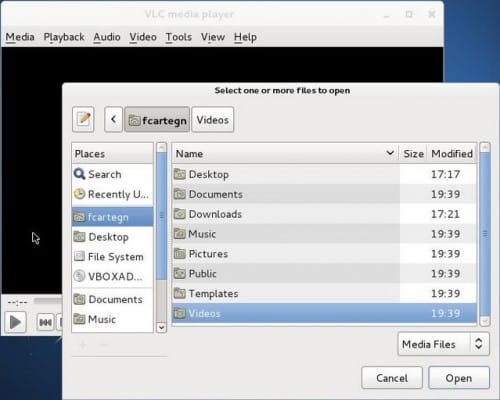Image resolution: width=500 pixels, height=400 pixels.
Task: Open the View menu in VLC
Action: tap(213, 37)
